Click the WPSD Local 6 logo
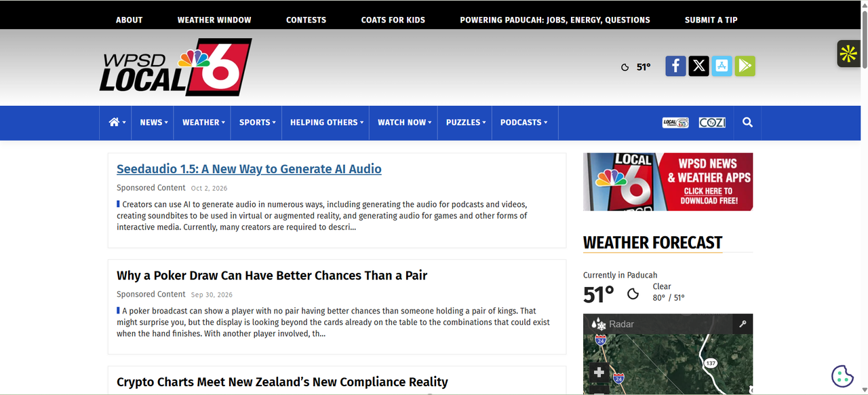 click(175, 67)
